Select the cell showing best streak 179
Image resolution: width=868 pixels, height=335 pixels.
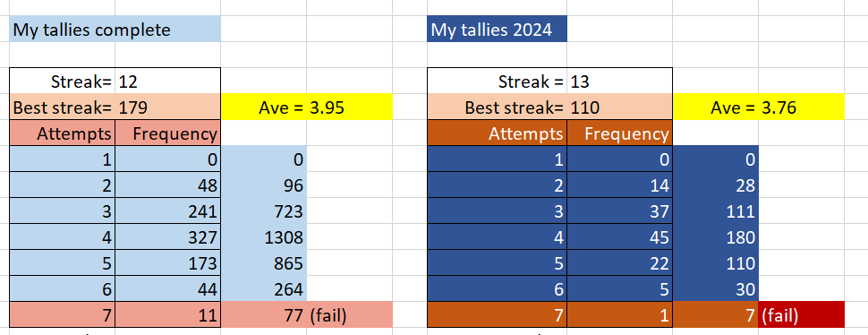[x=167, y=107]
